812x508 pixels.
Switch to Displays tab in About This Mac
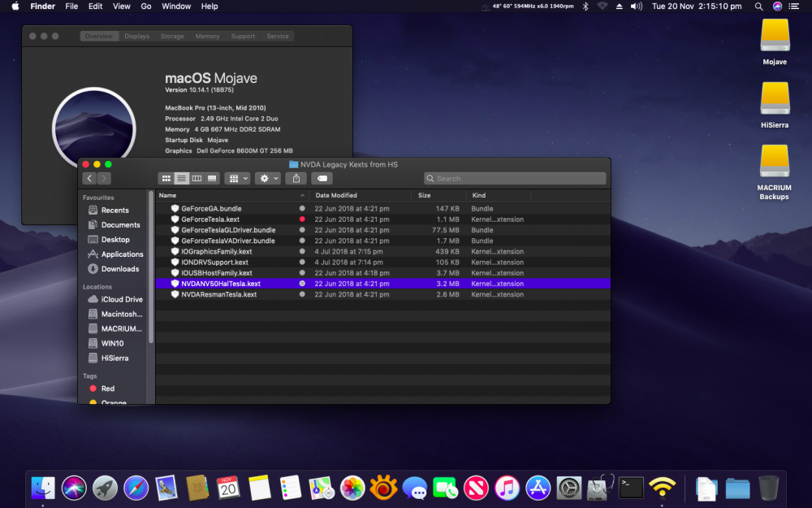[136, 37]
